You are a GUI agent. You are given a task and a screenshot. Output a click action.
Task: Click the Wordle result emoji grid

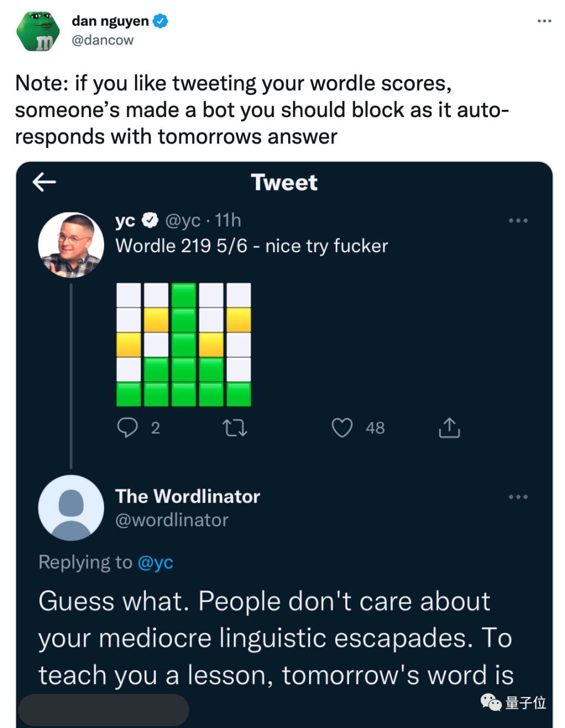point(184,345)
